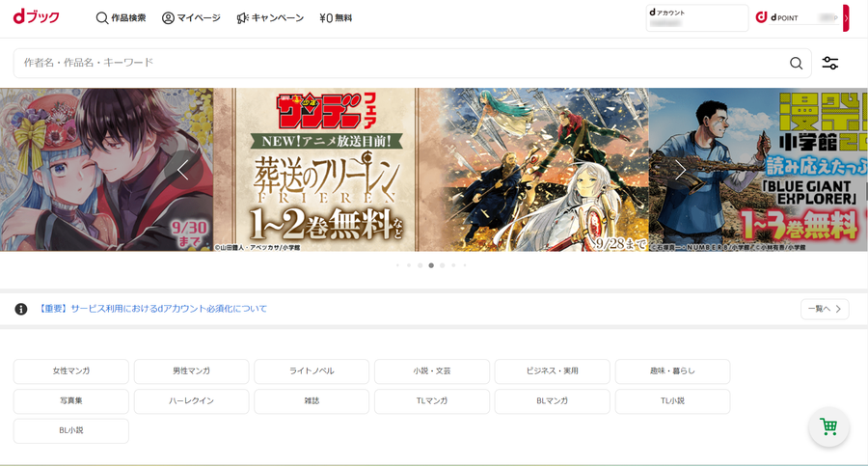
Task: Open キャンペーン menu item
Action: (270, 17)
